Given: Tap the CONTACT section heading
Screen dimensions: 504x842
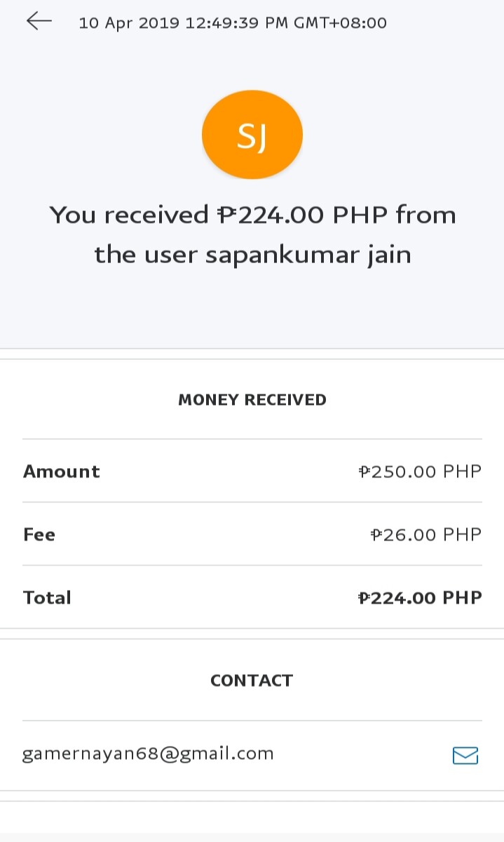Looking at the screenshot, I should (252, 681).
